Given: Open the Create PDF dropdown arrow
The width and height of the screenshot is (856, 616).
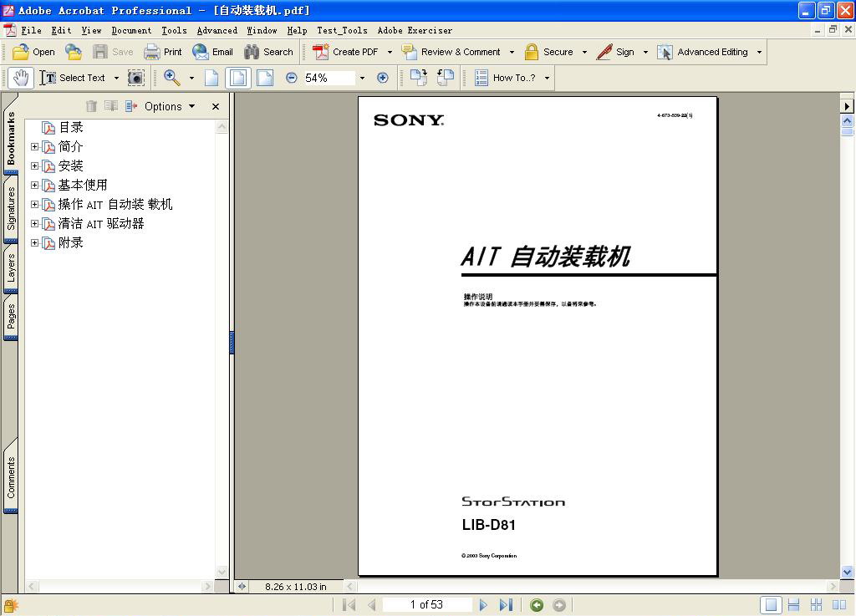Looking at the screenshot, I should click(390, 53).
